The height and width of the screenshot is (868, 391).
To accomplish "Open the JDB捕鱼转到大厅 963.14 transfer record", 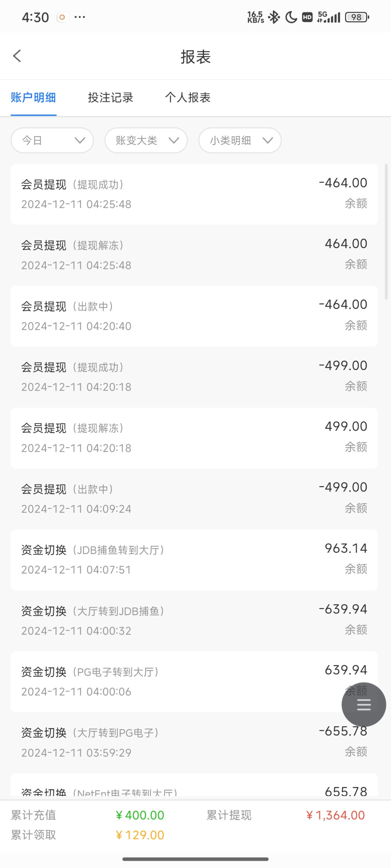I will coord(194,559).
